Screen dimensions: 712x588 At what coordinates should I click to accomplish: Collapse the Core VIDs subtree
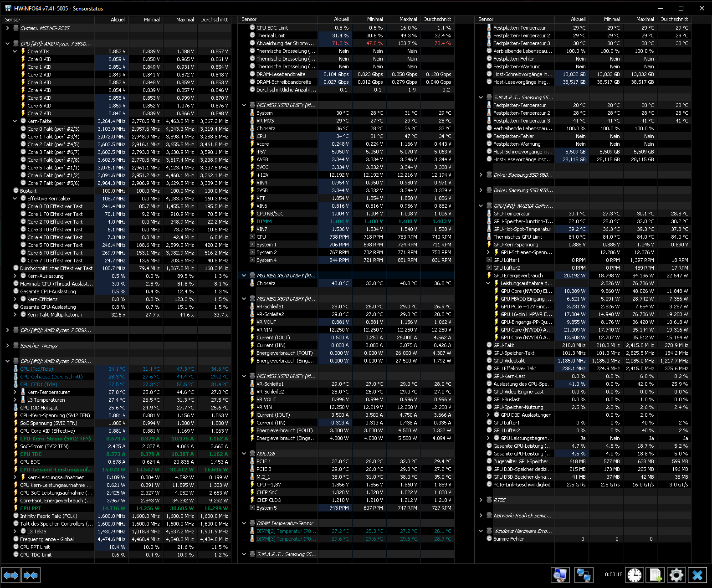click(15, 51)
